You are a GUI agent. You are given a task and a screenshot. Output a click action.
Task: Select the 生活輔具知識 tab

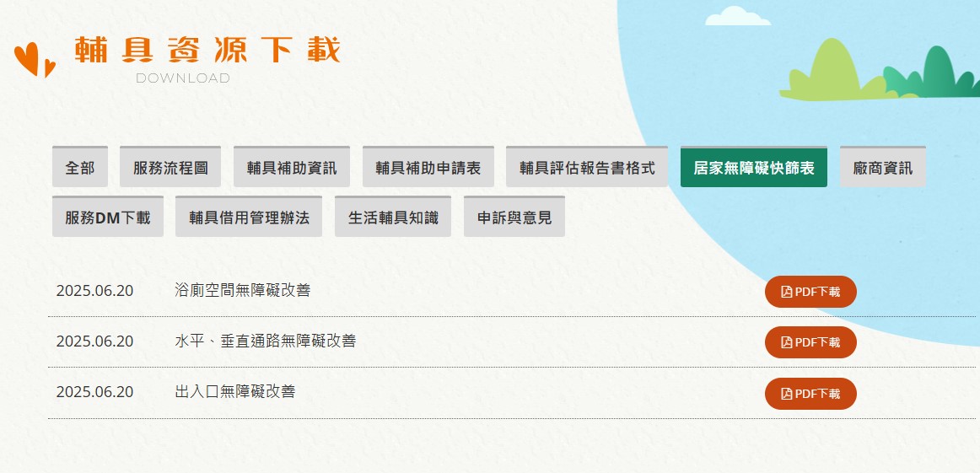click(392, 217)
